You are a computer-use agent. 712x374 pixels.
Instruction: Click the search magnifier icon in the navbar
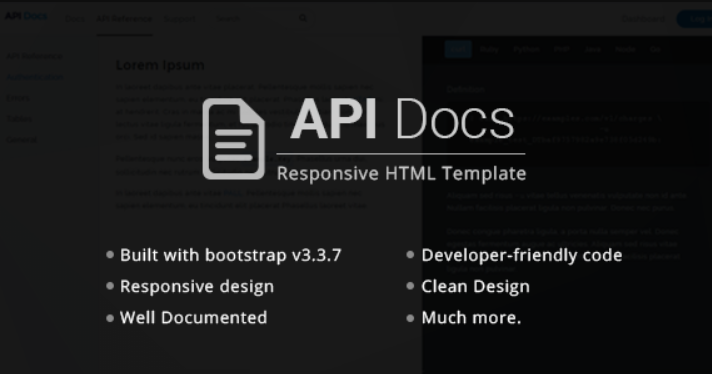click(303, 18)
